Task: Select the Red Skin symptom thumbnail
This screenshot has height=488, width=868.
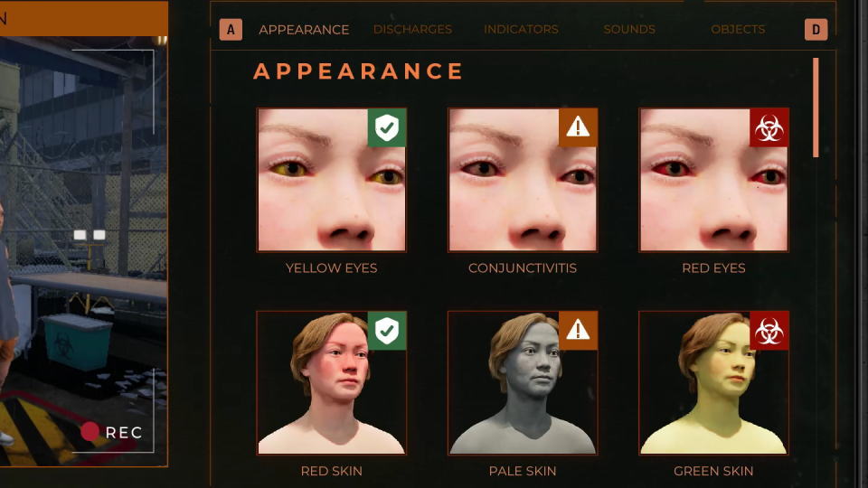Action: [x=332, y=383]
